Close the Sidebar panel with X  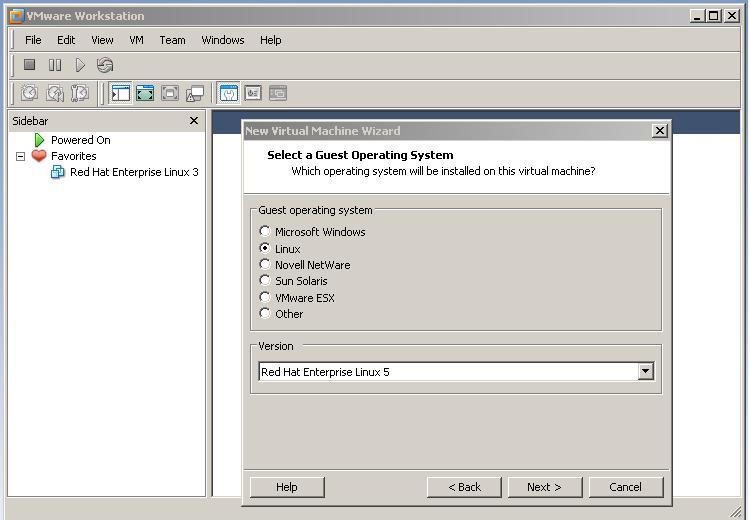click(194, 121)
